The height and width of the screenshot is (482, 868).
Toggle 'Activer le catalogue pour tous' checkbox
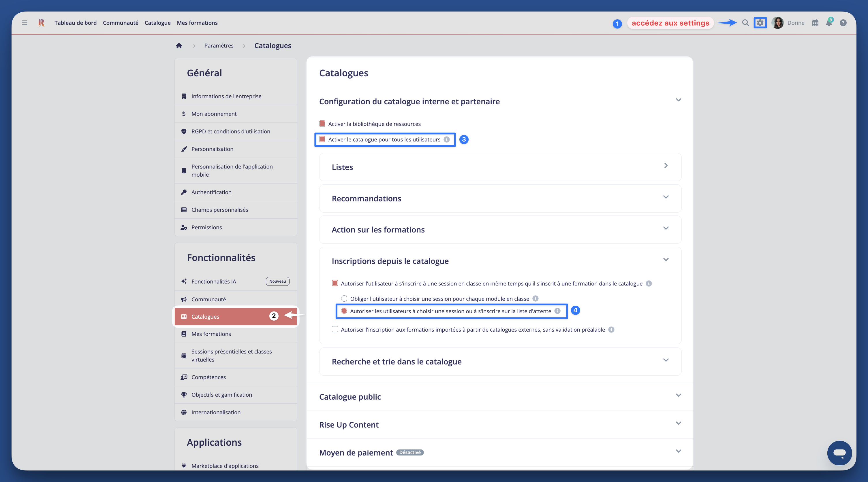tap(322, 139)
